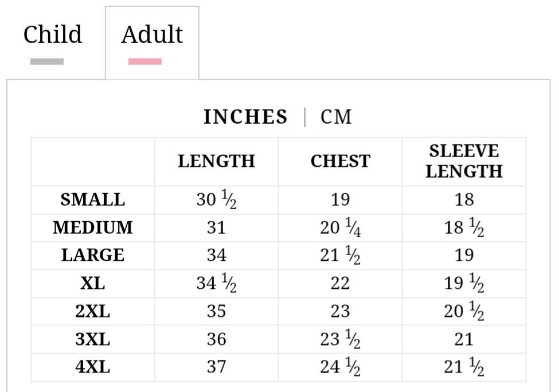The image size is (559, 392).
Task: Click MEDIUM chest value 20 ¼
Action: click(341, 228)
